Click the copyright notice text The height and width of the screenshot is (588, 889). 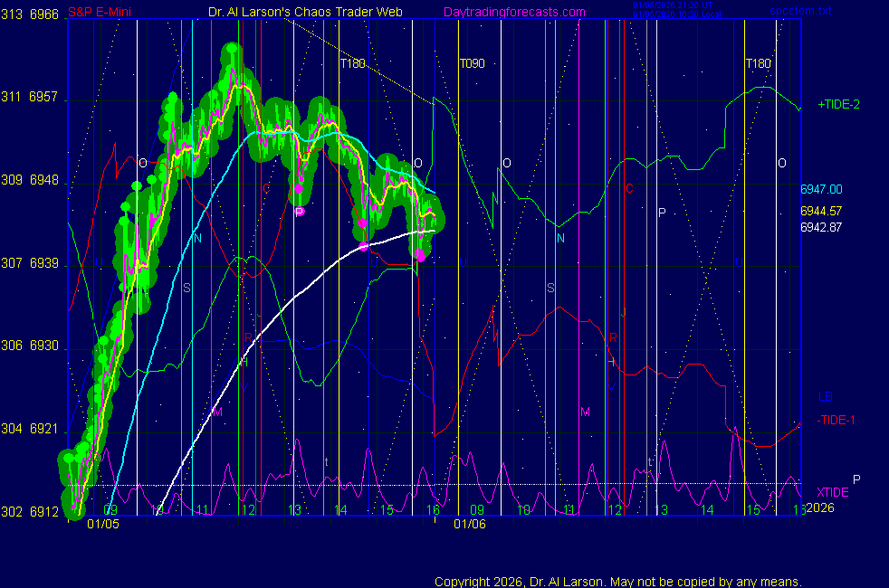[617, 582]
